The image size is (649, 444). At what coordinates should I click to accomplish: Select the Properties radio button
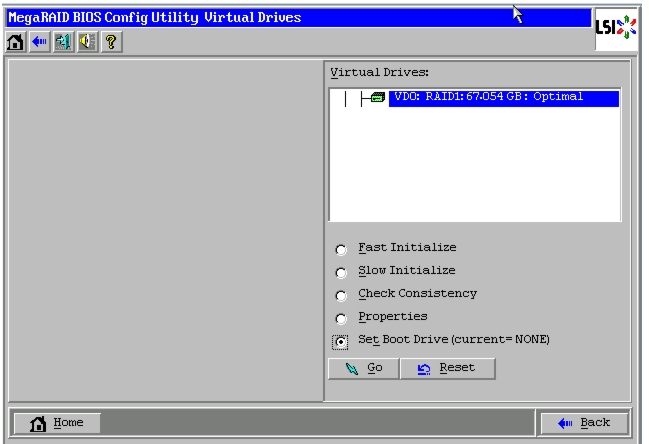point(341,319)
